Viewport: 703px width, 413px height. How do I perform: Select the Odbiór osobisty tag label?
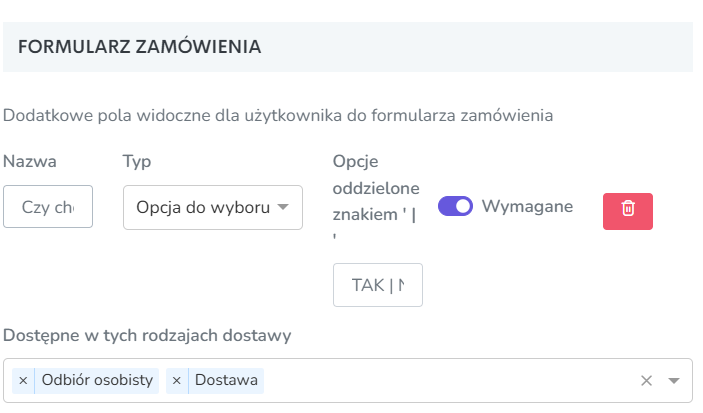point(97,380)
